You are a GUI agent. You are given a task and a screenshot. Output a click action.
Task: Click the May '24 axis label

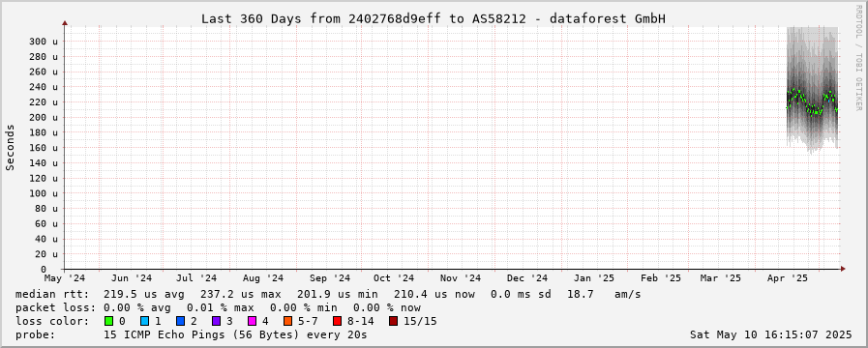(x=66, y=277)
